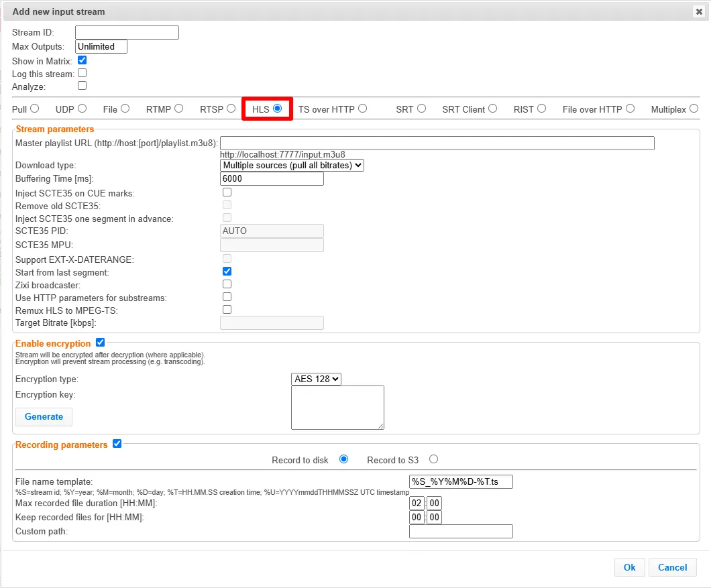The width and height of the screenshot is (711, 588).
Task: Click the Max recorded duration hours field
Action: pyautogui.click(x=417, y=504)
